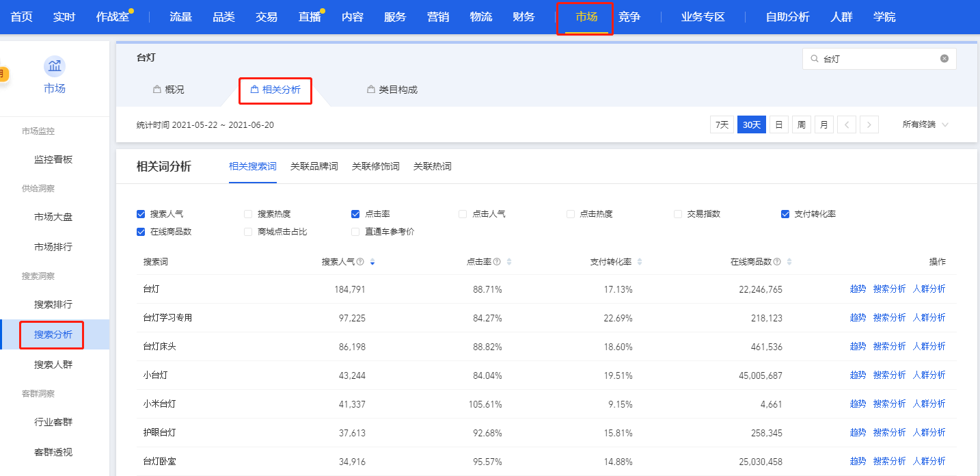Sort the table by 在线商品数
This screenshot has width=980, height=476.
789,262
